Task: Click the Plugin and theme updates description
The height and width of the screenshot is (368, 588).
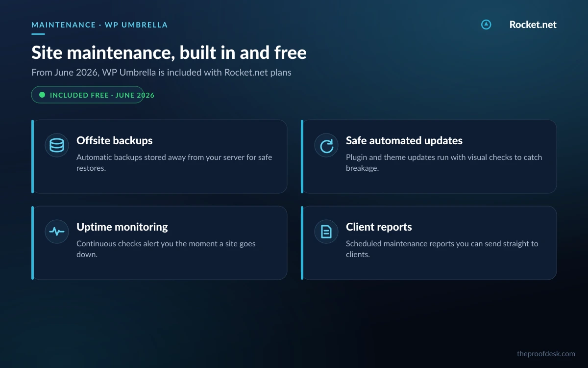Action: (x=444, y=162)
